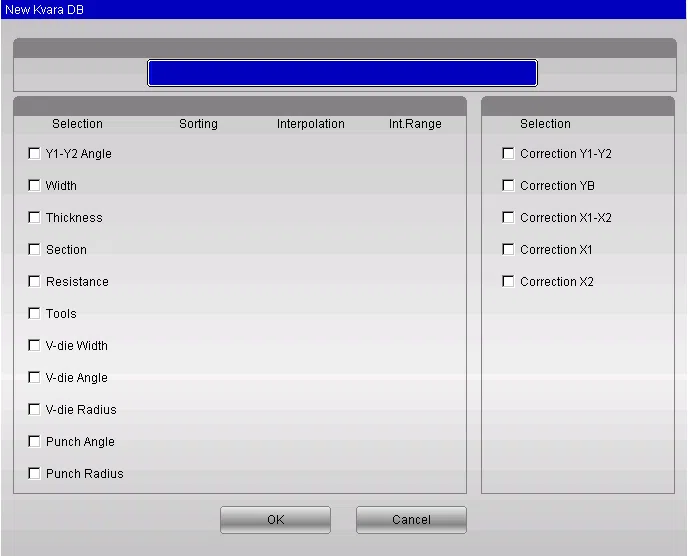Toggle the Correction X2 checkbox
Screen dimensions: 688x556
click(x=508, y=281)
